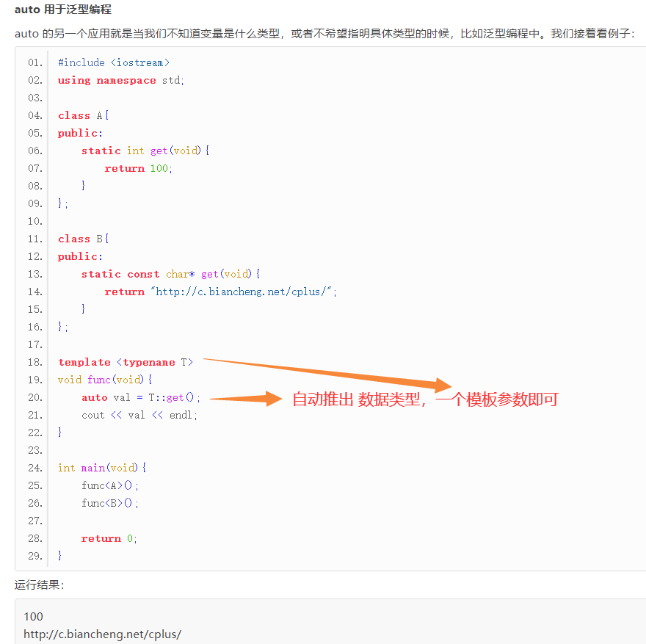Click the returned URL string on line 14
The width and height of the screenshot is (646, 644).
click(x=241, y=292)
